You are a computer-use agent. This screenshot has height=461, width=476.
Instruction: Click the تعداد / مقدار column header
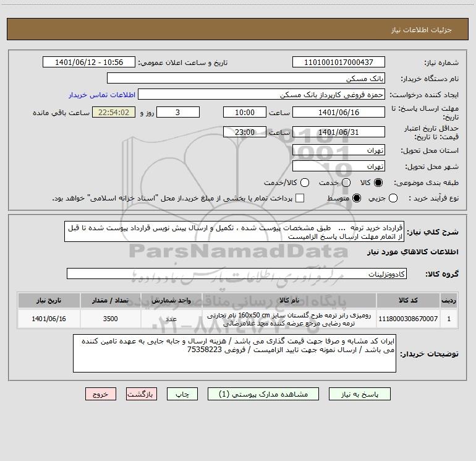[110, 300]
